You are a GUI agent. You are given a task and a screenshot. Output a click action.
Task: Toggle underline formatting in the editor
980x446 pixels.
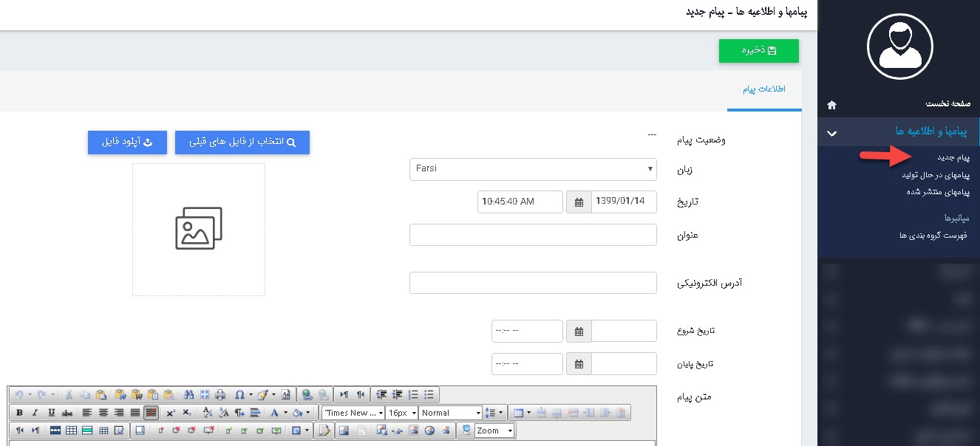tap(51, 413)
